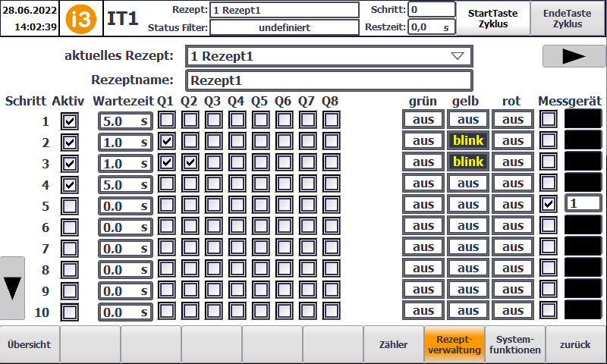607x364 pixels.
Task: Change the grün state in step 1
Action: point(423,120)
